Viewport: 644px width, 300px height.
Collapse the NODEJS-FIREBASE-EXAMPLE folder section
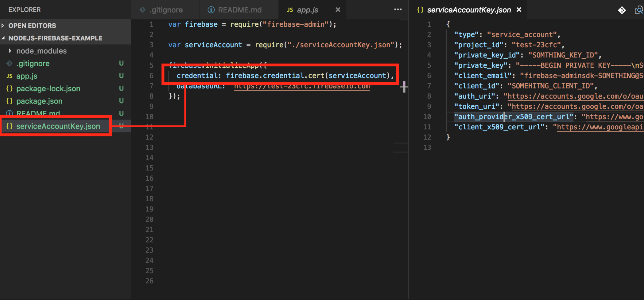[x=3, y=38]
